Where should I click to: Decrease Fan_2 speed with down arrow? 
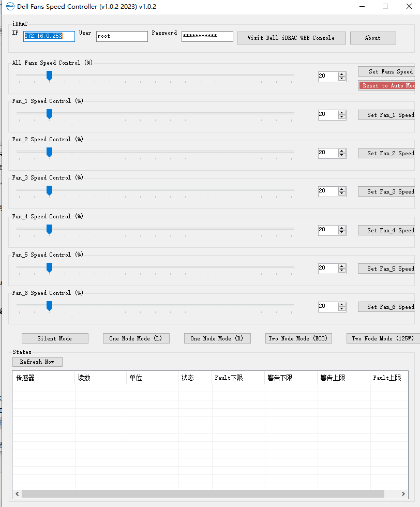(x=342, y=155)
